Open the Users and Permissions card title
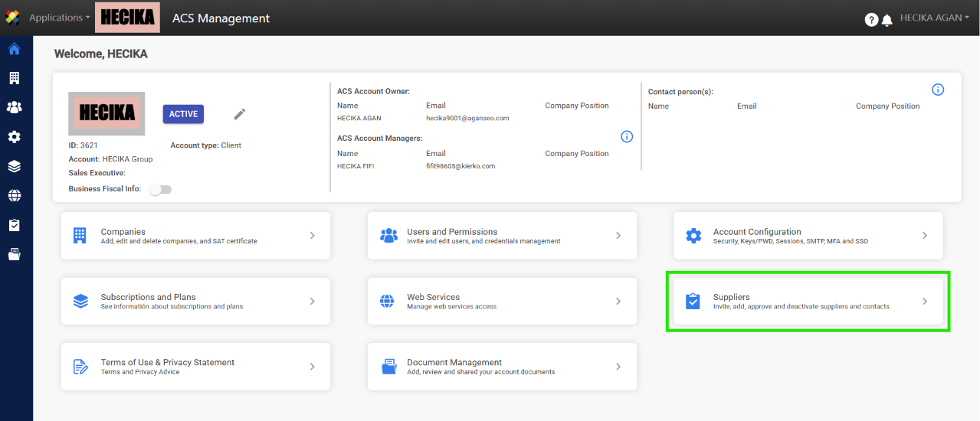Image resolution: width=980 pixels, height=421 pixels. coord(452,232)
